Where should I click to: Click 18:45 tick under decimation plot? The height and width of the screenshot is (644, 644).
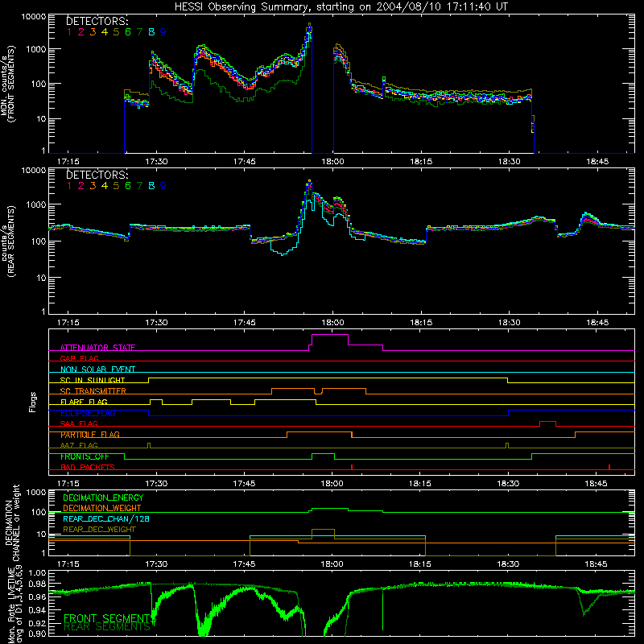coord(597,564)
